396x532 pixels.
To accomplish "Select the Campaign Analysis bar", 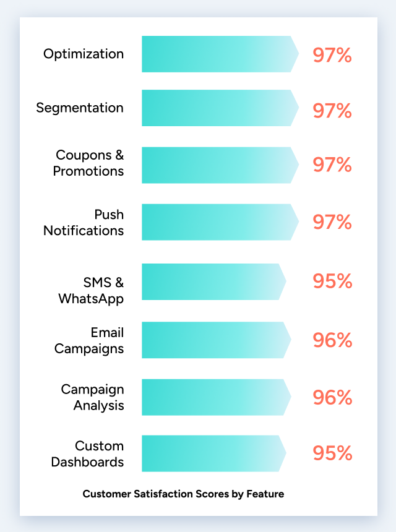I will pos(214,397).
